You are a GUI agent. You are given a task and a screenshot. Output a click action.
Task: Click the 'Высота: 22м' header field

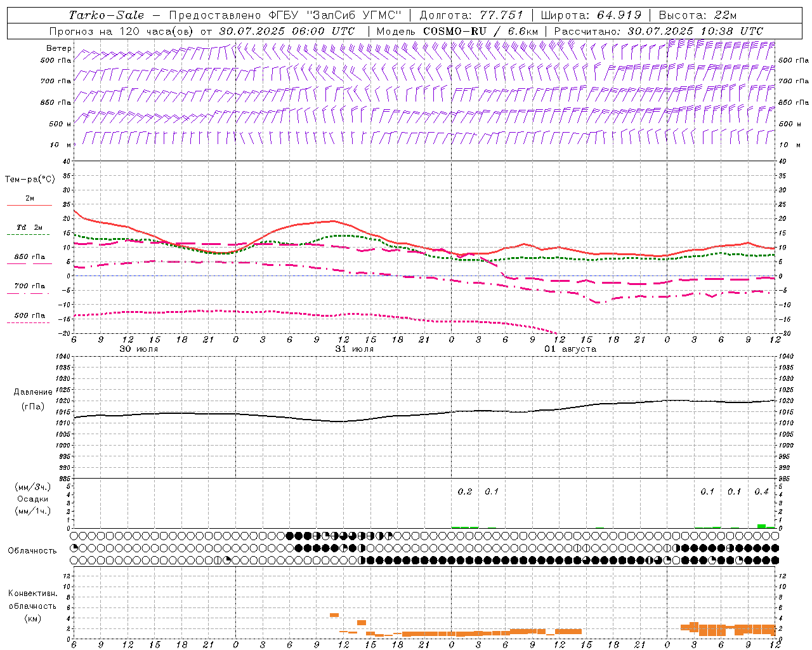tap(698, 15)
